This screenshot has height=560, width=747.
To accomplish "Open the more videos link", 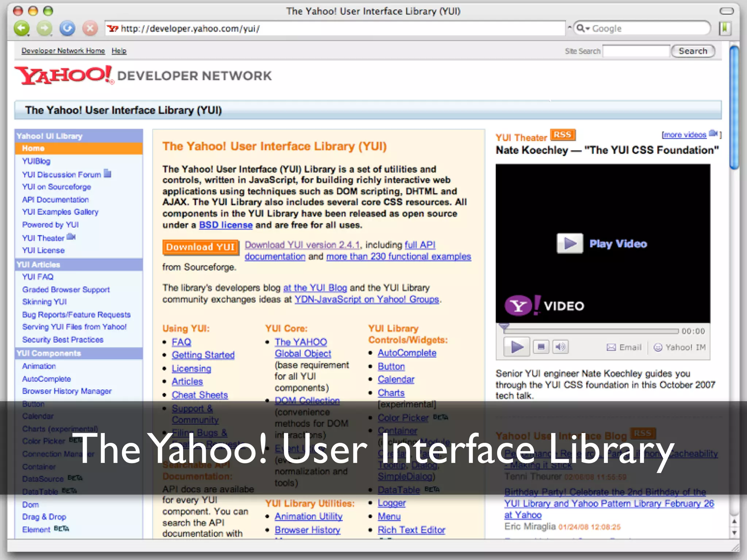I will [x=684, y=135].
